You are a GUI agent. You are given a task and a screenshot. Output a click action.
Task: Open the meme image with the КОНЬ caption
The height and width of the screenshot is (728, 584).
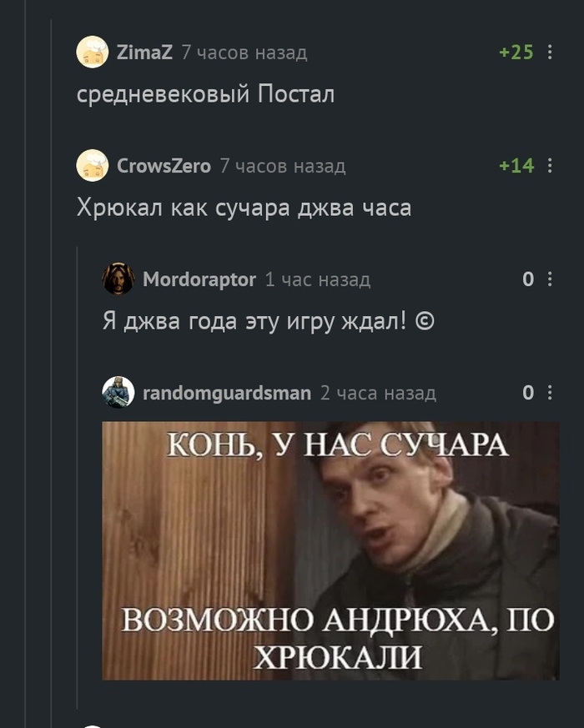330,550
